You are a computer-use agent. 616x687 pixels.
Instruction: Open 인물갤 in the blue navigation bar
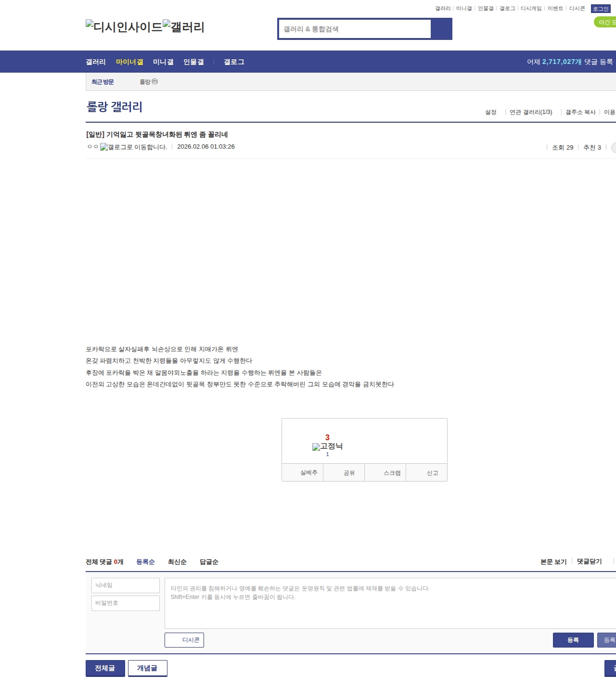[193, 62]
